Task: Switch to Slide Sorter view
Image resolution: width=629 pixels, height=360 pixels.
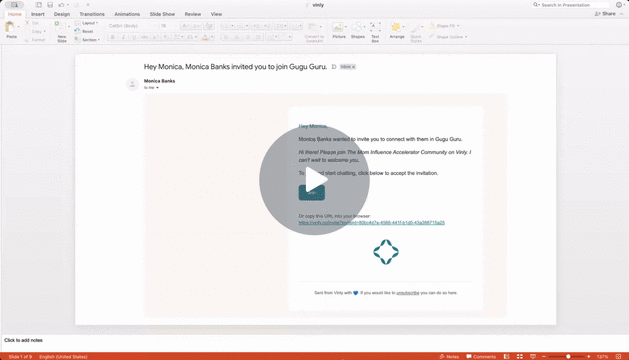Action: (519, 356)
